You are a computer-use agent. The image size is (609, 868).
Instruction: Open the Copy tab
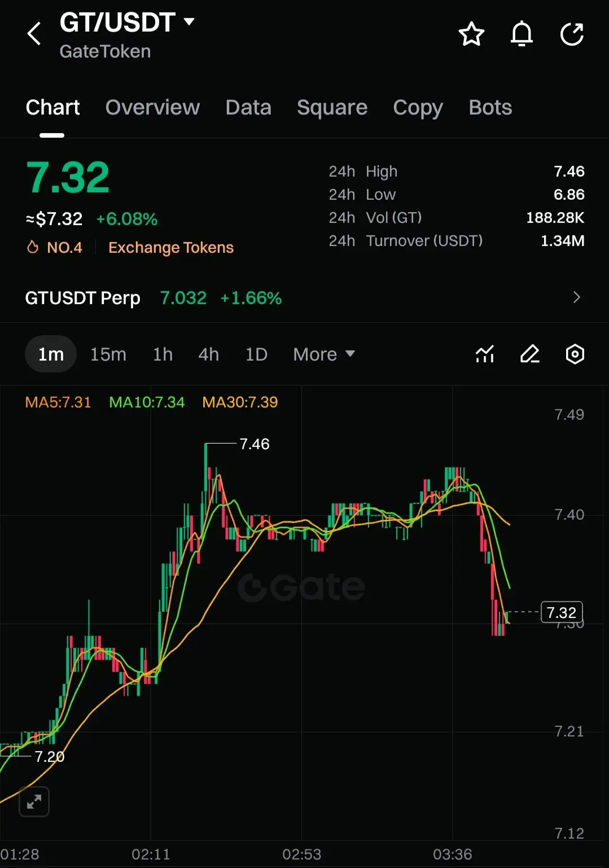(418, 107)
